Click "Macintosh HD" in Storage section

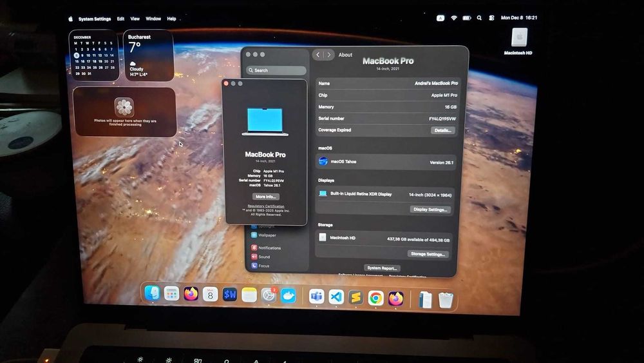click(343, 238)
